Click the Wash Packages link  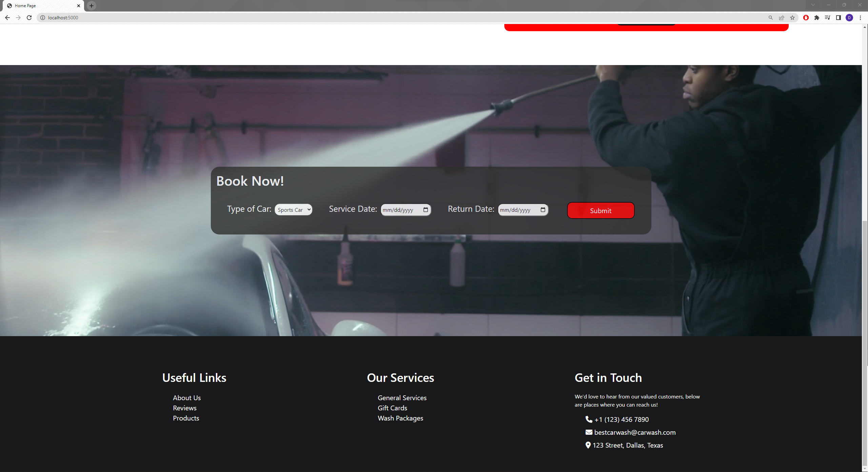coord(400,418)
